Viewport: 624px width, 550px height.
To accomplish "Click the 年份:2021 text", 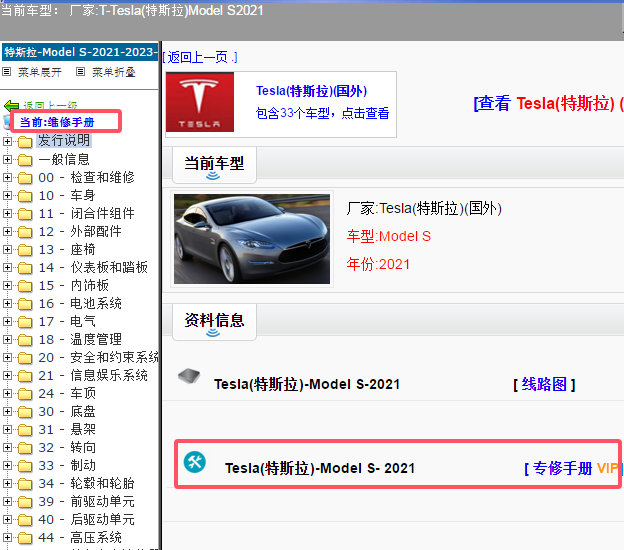I will click(378, 264).
